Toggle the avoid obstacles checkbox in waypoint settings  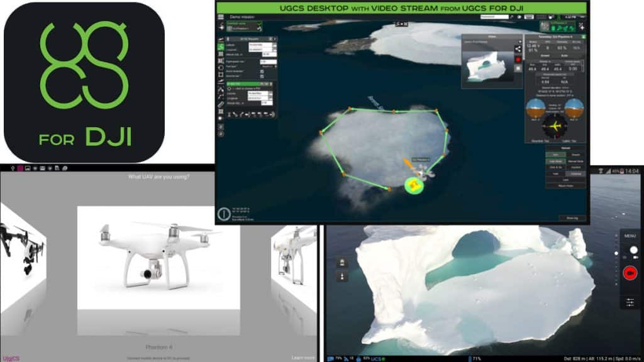coord(262,71)
